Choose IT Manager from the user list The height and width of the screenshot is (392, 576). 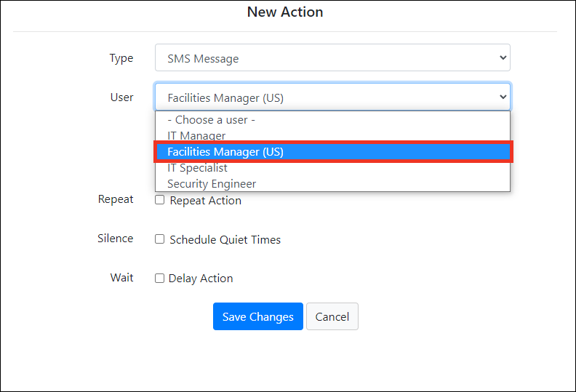click(x=196, y=136)
